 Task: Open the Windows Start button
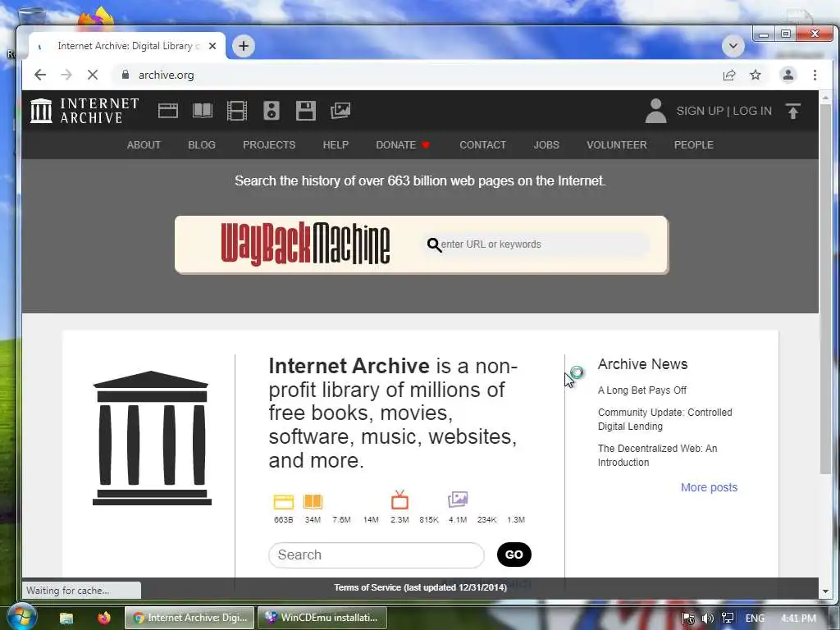[21, 617]
